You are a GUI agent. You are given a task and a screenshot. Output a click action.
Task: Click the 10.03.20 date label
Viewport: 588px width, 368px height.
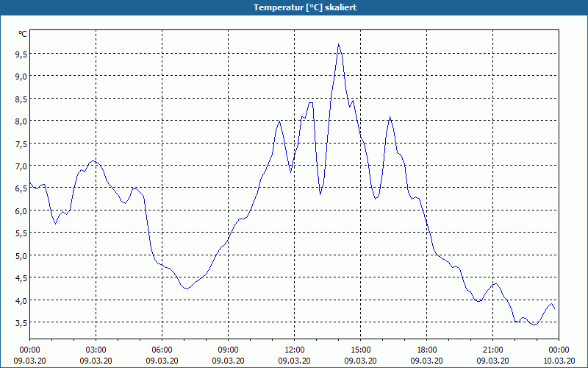(x=559, y=361)
